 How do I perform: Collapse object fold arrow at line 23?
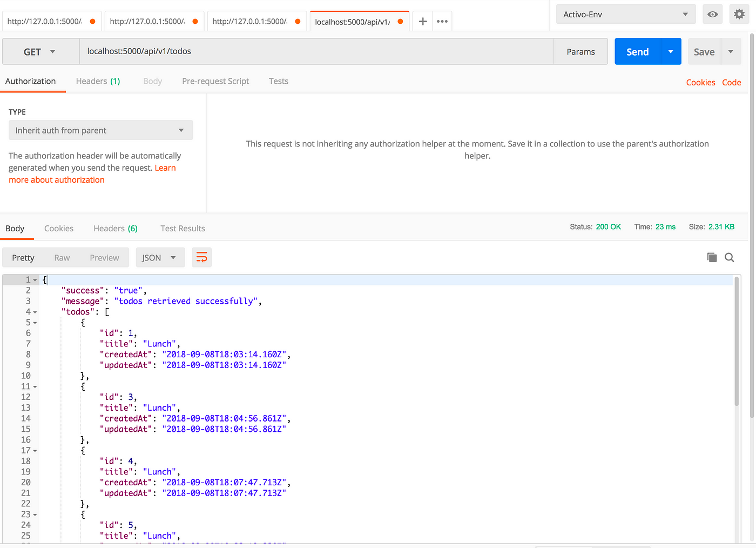coord(35,515)
